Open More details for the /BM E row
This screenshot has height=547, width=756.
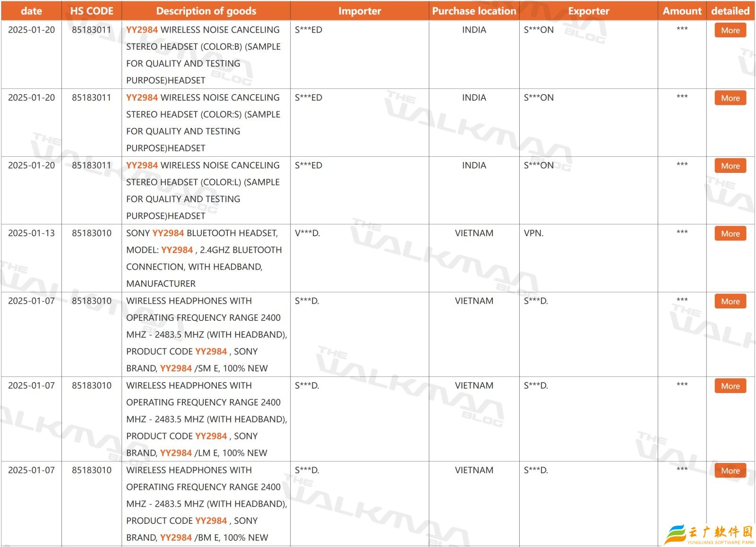(x=730, y=470)
